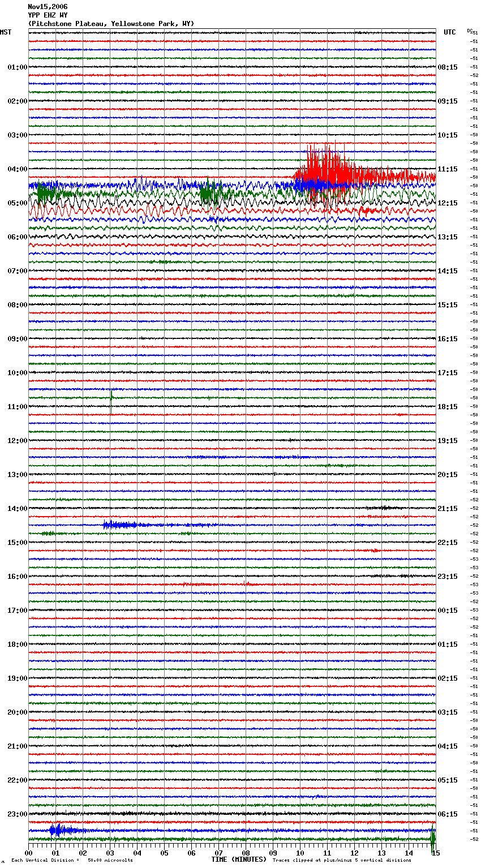Click minute 05 tick label on the bottom axis
Viewport: 481px width, 868px height.
click(x=164, y=853)
